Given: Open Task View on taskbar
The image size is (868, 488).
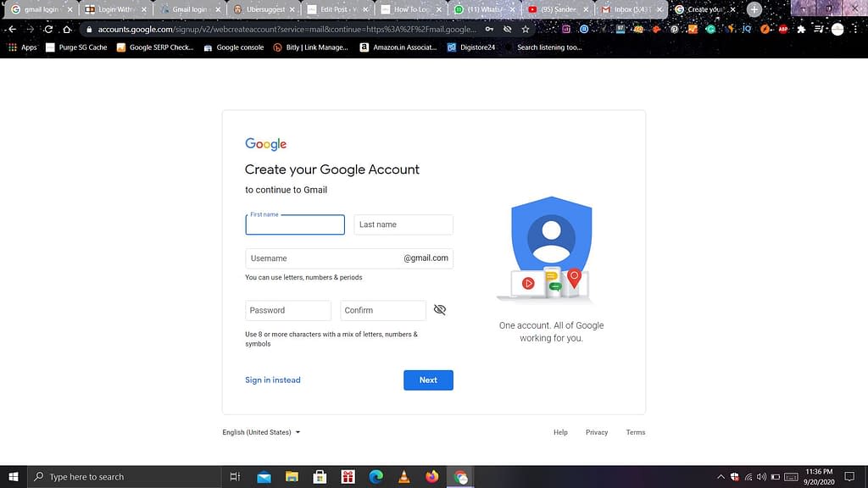Looking at the screenshot, I should pos(236,476).
